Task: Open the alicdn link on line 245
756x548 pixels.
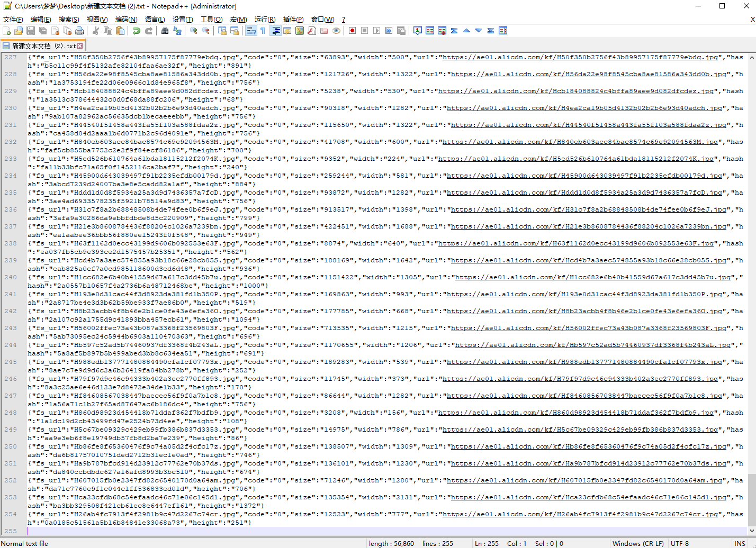Action: [584, 362]
